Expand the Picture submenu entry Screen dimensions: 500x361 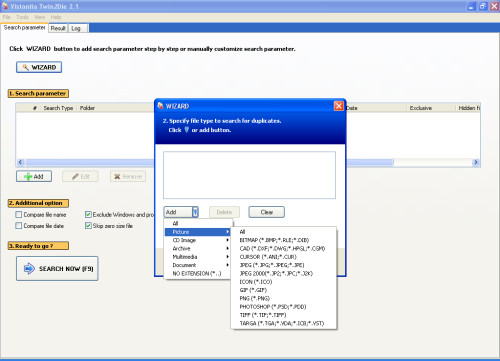[x=198, y=232]
